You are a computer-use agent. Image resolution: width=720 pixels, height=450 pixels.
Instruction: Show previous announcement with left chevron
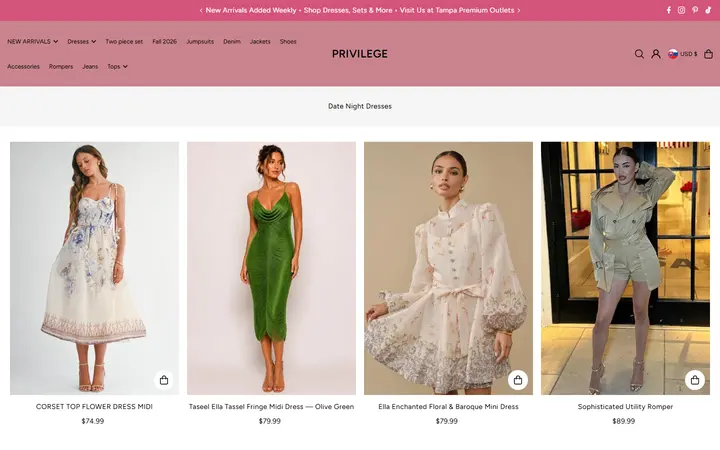[x=201, y=10]
